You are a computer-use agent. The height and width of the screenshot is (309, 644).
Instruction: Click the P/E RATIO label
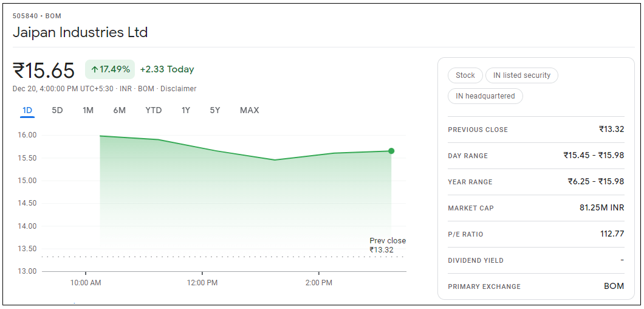pyautogui.click(x=466, y=235)
